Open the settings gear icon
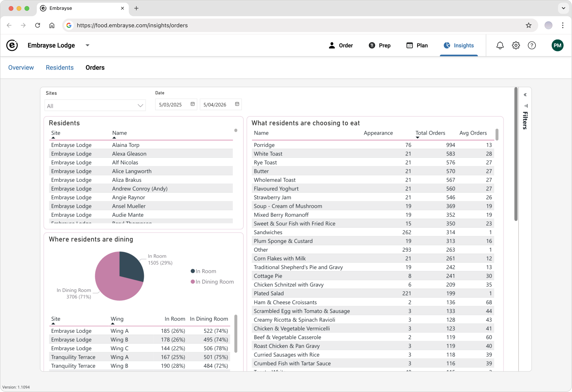Screen dimensions: 572x392 516,45
